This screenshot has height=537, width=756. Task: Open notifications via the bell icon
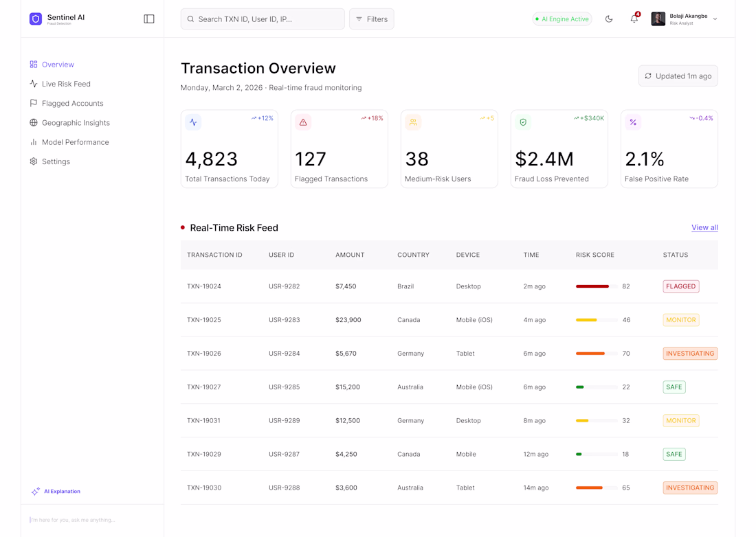pos(634,19)
